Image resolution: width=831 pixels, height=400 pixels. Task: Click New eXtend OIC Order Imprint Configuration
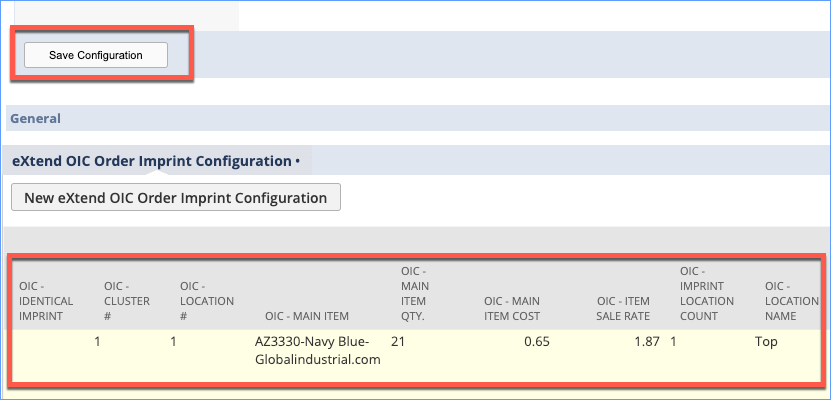click(x=176, y=198)
